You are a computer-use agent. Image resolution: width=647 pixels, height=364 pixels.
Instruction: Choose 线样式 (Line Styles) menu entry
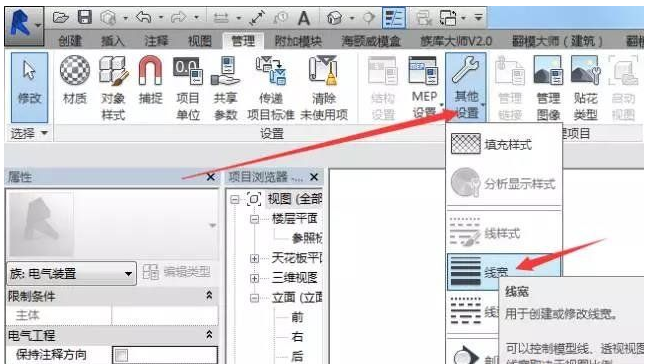[504, 233]
